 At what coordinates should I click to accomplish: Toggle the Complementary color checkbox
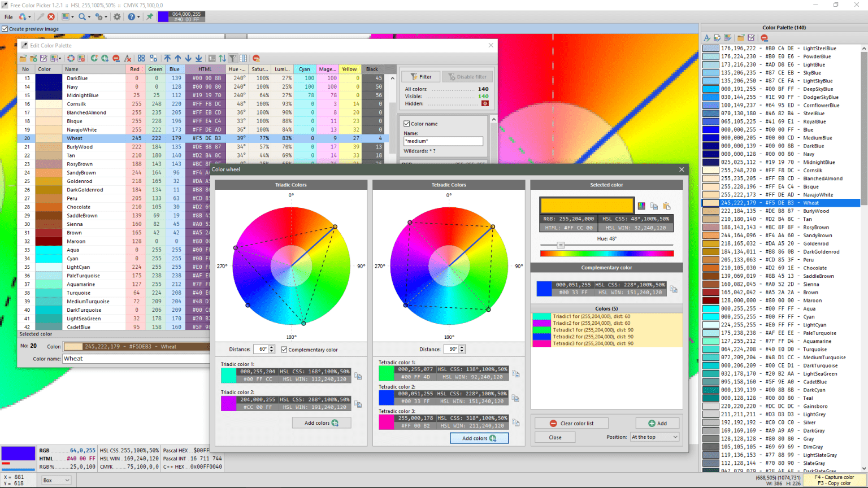click(x=284, y=350)
